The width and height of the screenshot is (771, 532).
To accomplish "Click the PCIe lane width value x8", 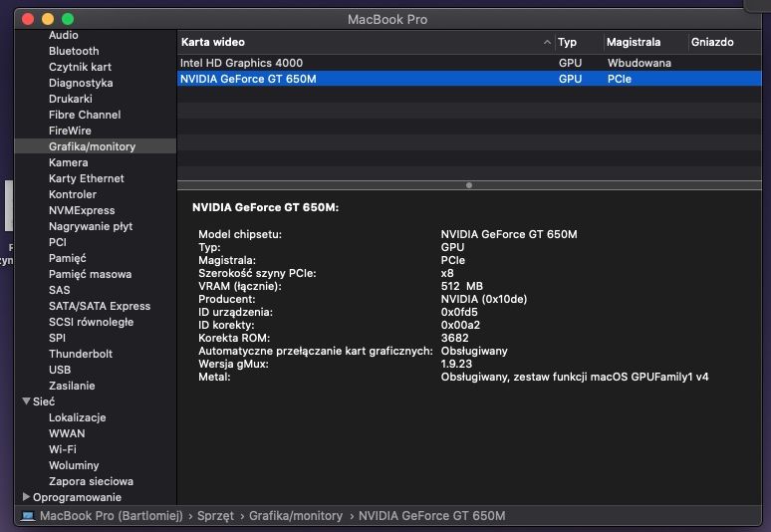I will tap(447, 273).
